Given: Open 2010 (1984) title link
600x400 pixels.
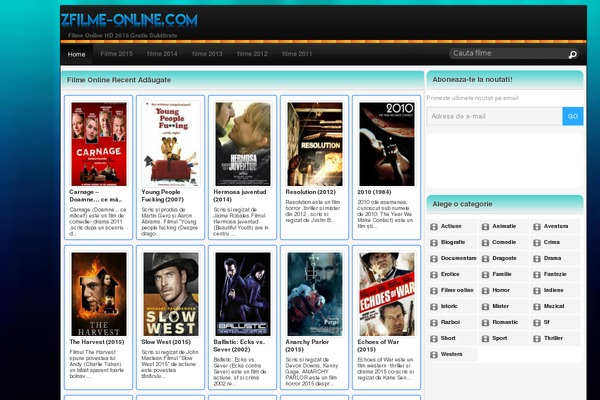Looking at the screenshot, I should (374, 192).
